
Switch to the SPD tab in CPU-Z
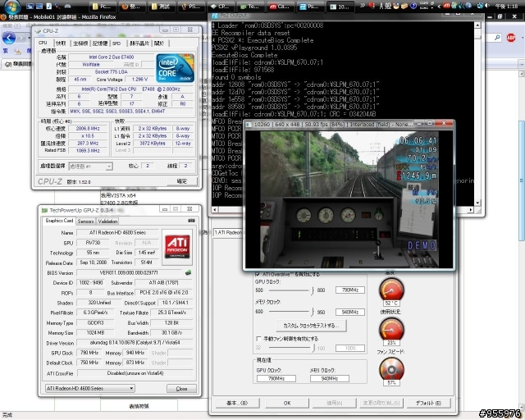tap(116, 43)
